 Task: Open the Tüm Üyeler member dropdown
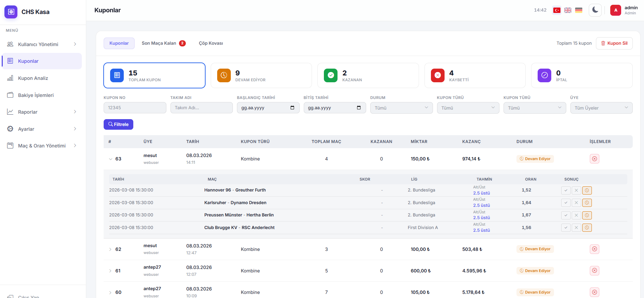(x=601, y=108)
